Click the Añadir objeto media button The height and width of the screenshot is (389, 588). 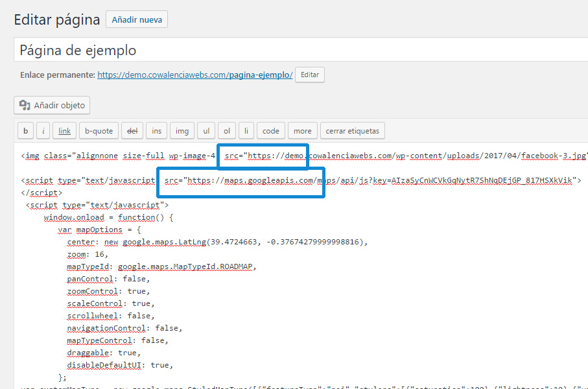(53, 105)
